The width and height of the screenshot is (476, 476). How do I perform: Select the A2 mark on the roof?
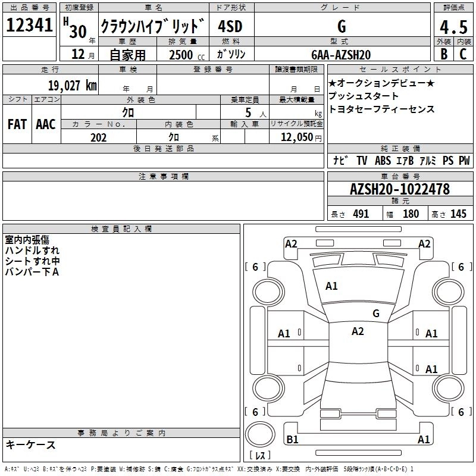point(358,331)
